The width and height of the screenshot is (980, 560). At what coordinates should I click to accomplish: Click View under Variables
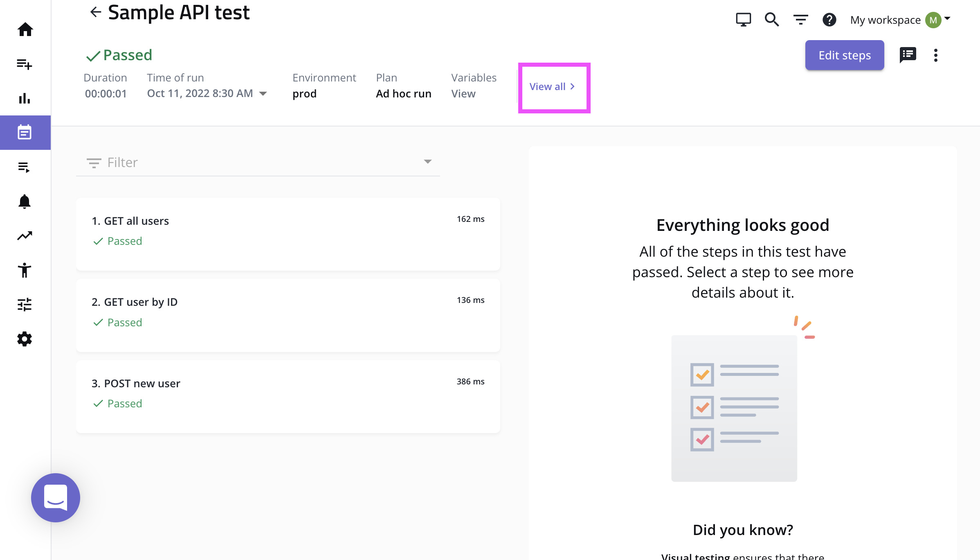tap(463, 94)
